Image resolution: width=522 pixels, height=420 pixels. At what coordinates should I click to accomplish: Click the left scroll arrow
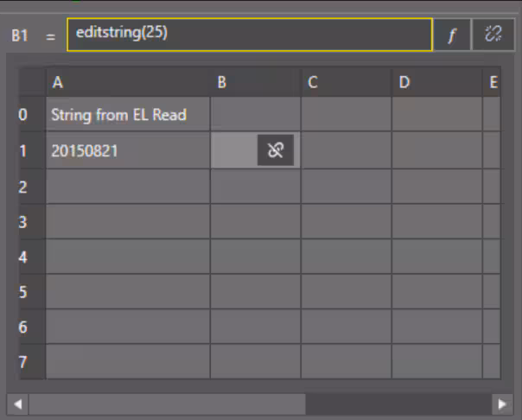click(x=17, y=404)
